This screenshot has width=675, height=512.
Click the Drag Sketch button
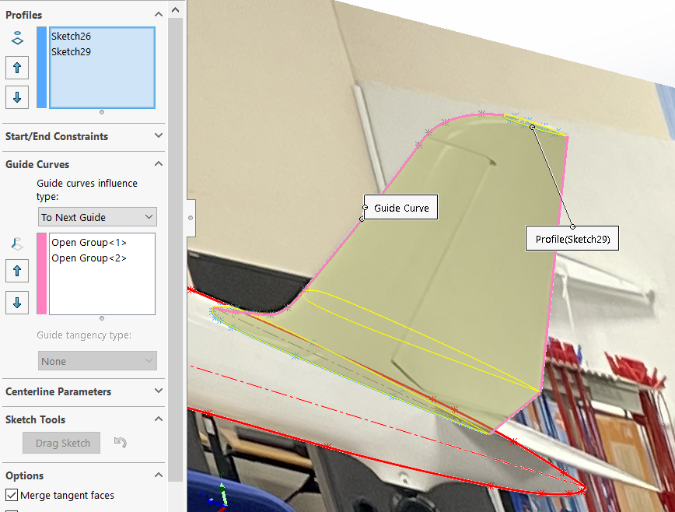point(61,443)
